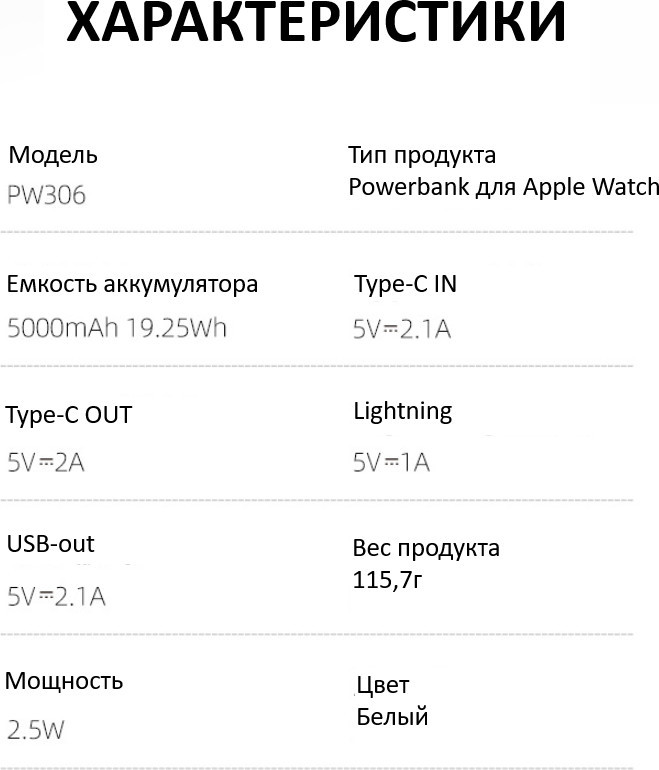Viewport: 659px width, 770px height.
Task: Select the PW306 model value
Action: pyautogui.click(x=47, y=195)
